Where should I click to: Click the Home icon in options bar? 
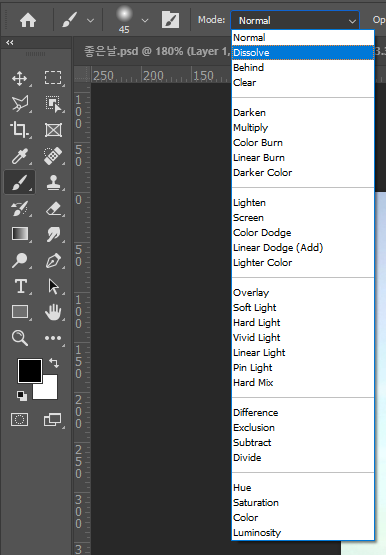[x=28, y=20]
